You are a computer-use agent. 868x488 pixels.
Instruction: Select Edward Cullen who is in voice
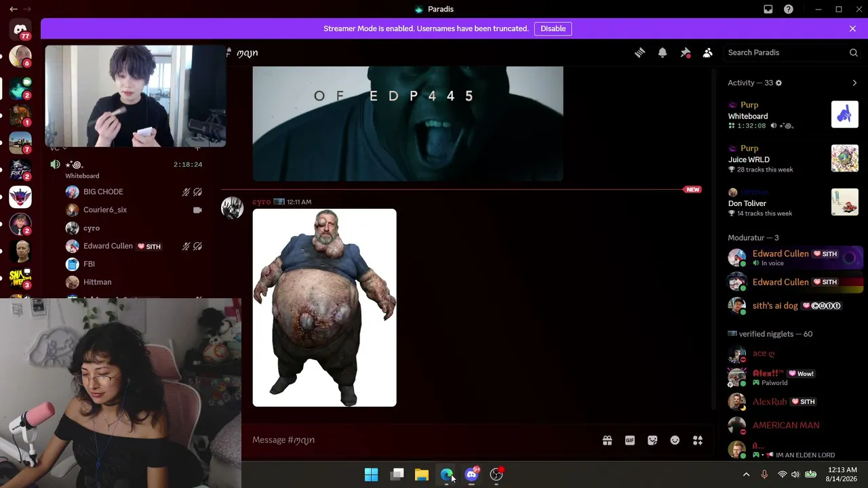coord(793,258)
